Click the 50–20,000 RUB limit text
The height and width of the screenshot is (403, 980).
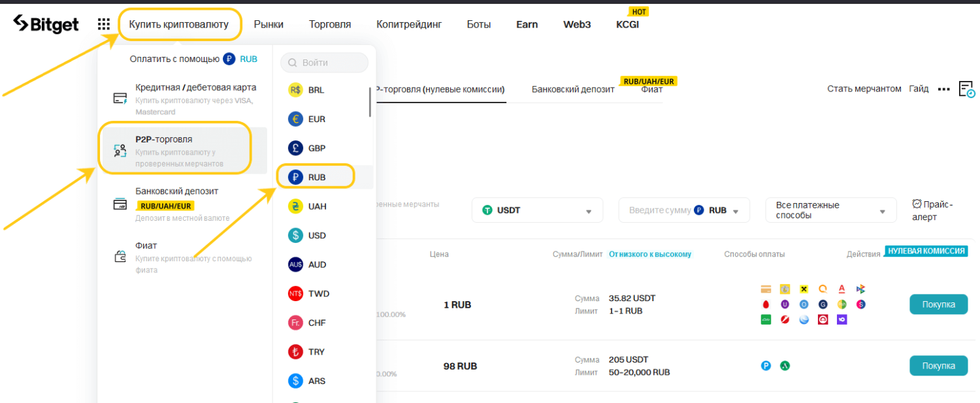click(639, 372)
